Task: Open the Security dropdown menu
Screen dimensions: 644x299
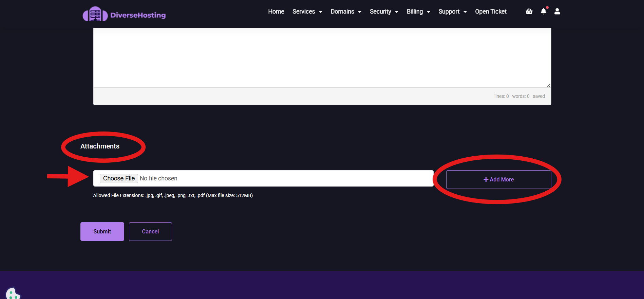Action: [384, 12]
